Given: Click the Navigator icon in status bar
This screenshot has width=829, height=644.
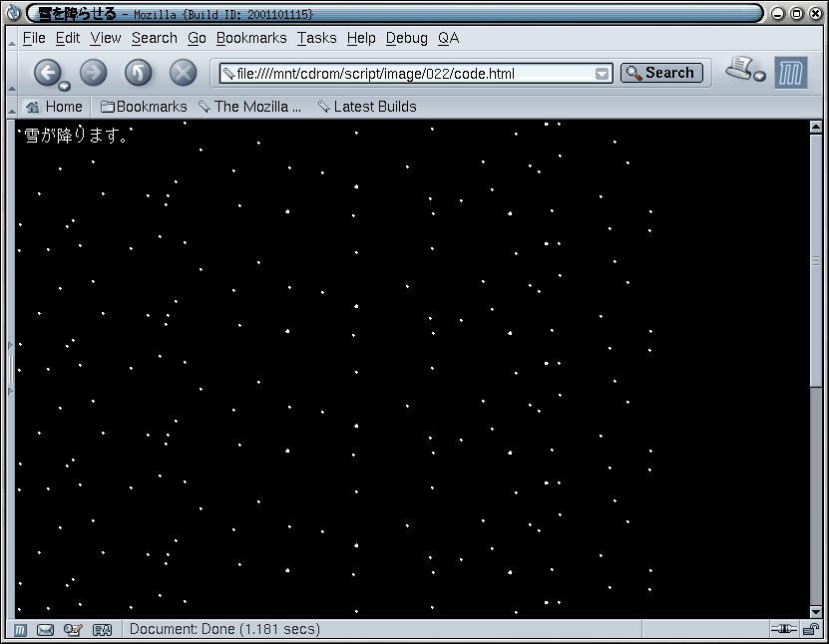Looking at the screenshot, I should 21,629.
